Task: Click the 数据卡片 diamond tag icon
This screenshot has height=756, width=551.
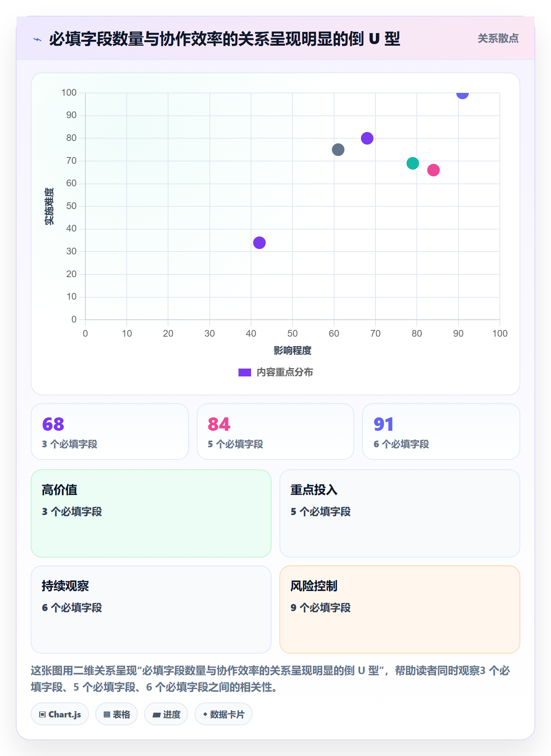Action: 205,714
